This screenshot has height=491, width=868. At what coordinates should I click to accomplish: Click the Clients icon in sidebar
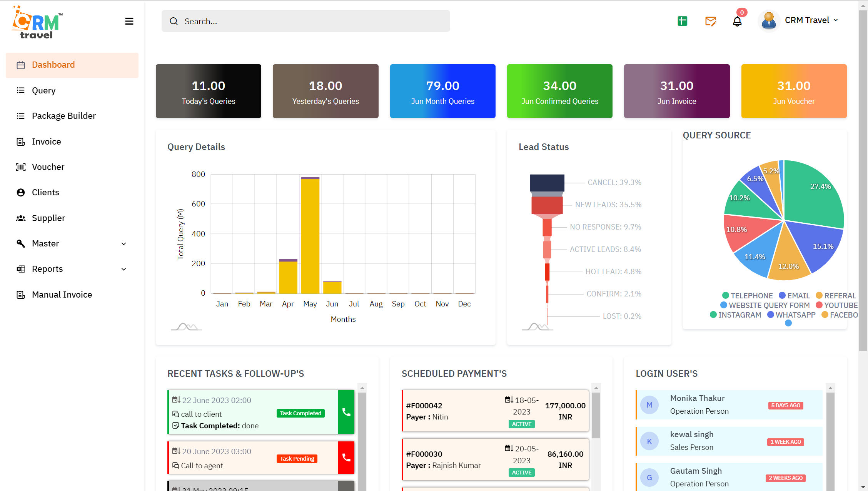(x=21, y=192)
